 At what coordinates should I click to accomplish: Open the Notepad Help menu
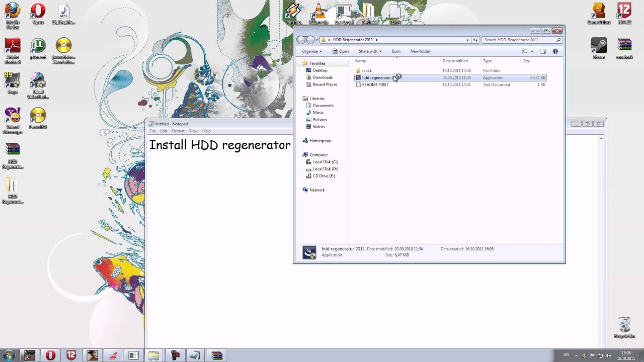click(206, 131)
